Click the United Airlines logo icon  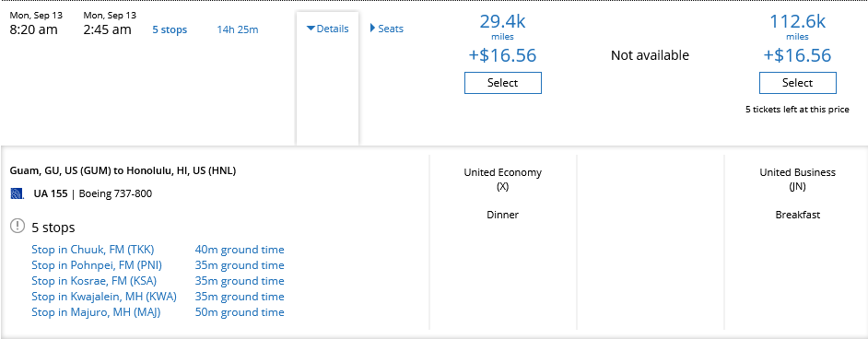click(x=18, y=193)
